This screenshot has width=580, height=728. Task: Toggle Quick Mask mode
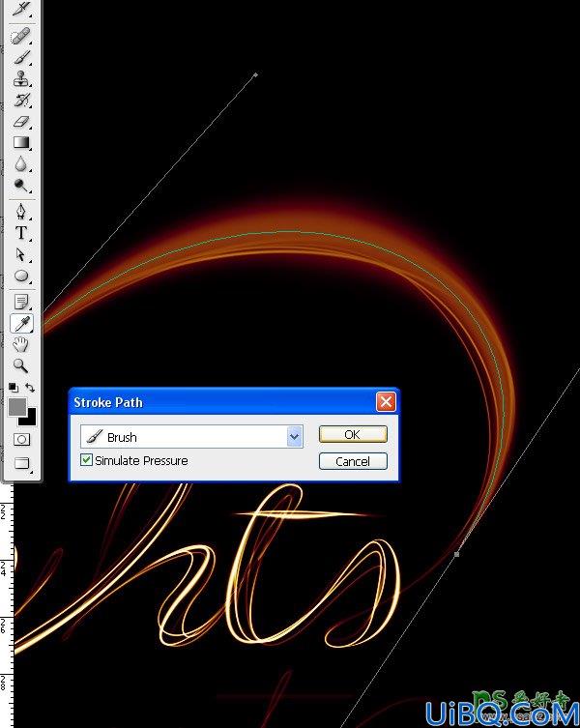click(x=21, y=439)
